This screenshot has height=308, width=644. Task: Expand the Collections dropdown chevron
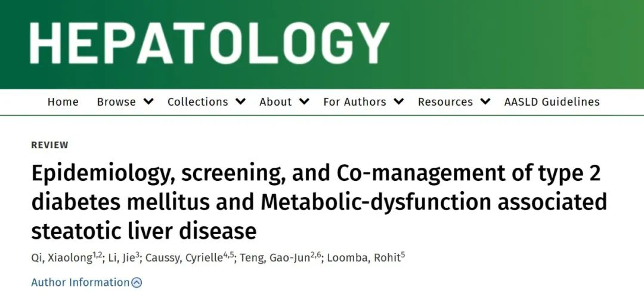click(241, 101)
